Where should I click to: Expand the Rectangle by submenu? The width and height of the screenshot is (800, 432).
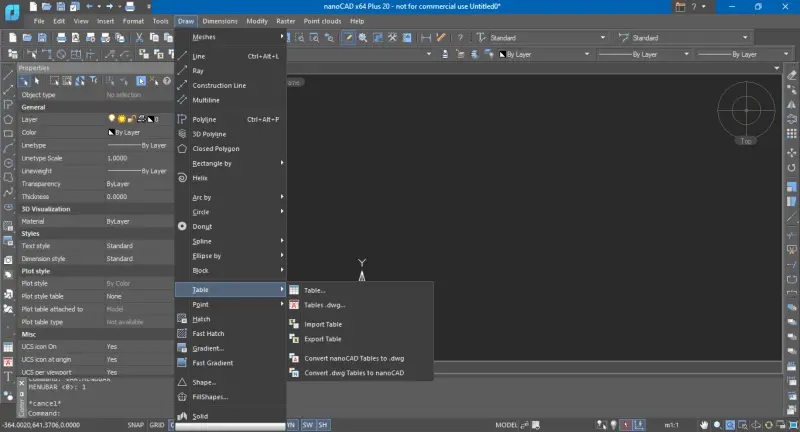point(231,163)
